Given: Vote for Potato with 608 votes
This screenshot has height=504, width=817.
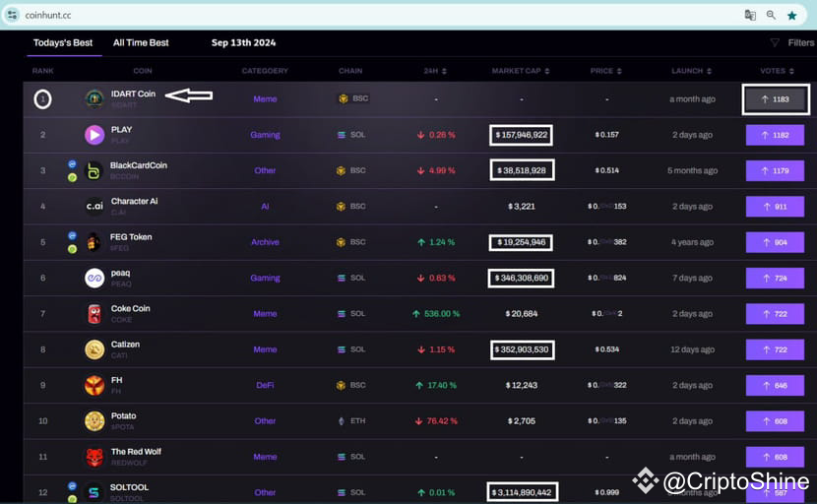Looking at the screenshot, I should [775, 421].
